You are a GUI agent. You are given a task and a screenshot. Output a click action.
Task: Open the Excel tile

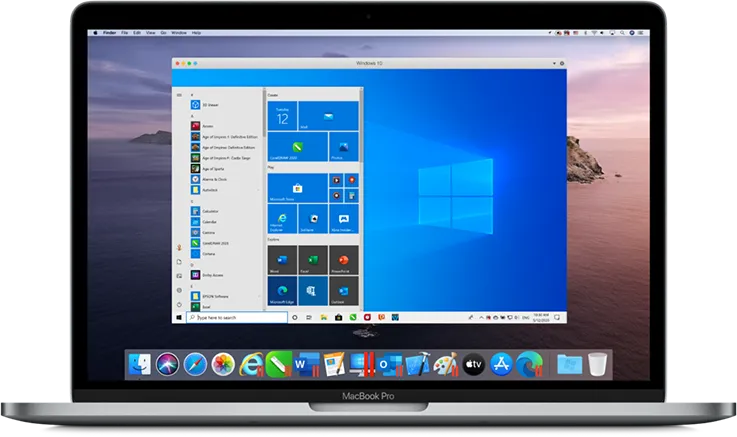coord(313,260)
